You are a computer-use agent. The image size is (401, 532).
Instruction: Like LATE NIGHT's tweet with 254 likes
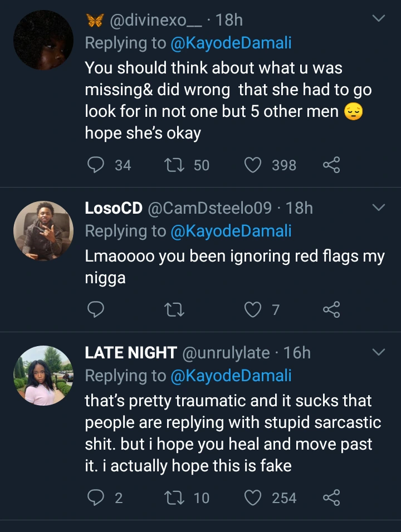pos(253,497)
